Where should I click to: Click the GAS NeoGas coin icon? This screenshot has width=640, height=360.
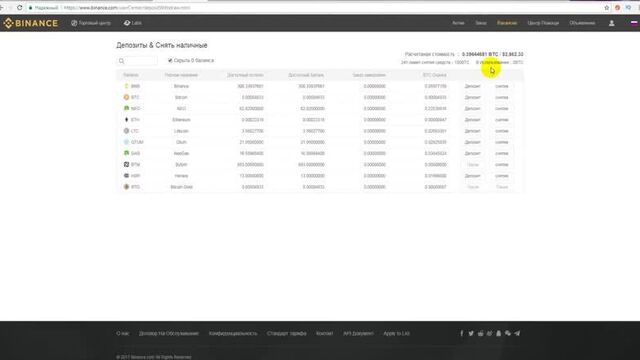coord(127,153)
